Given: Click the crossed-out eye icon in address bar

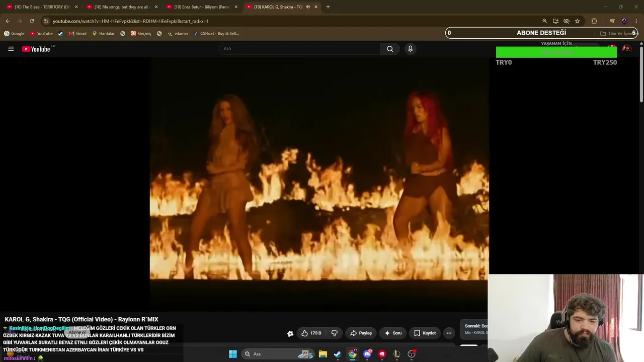Looking at the screenshot, I should (x=566, y=21).
